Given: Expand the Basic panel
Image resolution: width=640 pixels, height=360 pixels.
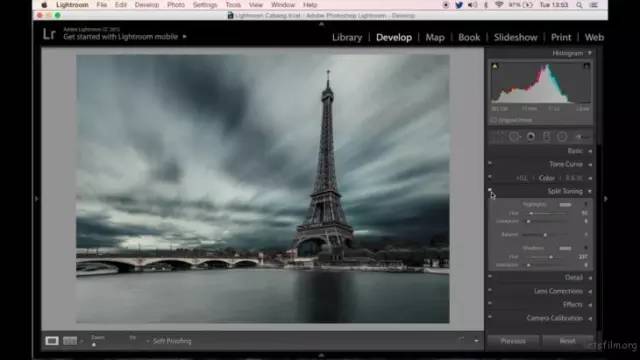Looking at the screenshot, I should pyautogui.click(x=590, y=151).
